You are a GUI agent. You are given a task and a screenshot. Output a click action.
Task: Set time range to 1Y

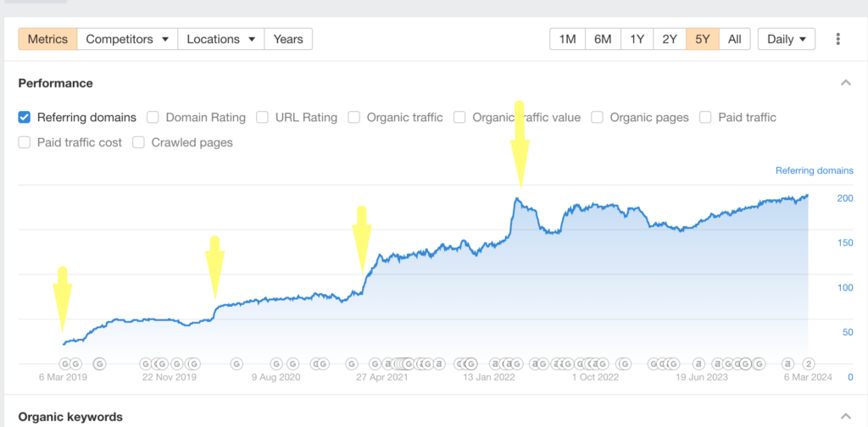(636, 39)
